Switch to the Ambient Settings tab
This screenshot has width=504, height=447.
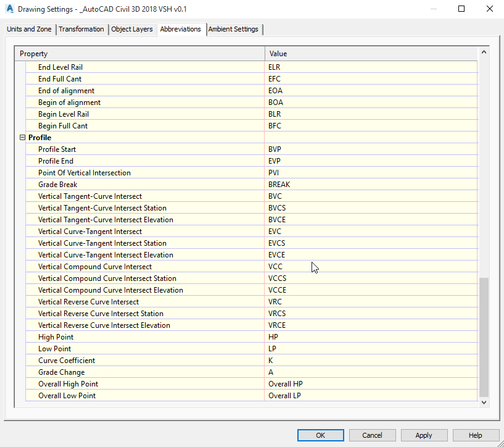[x=233, y=29]
